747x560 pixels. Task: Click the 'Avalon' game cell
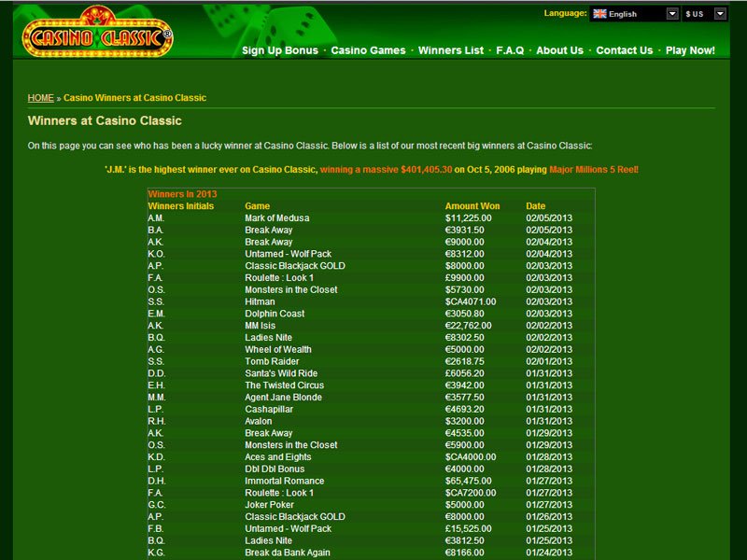click(259, 421)
